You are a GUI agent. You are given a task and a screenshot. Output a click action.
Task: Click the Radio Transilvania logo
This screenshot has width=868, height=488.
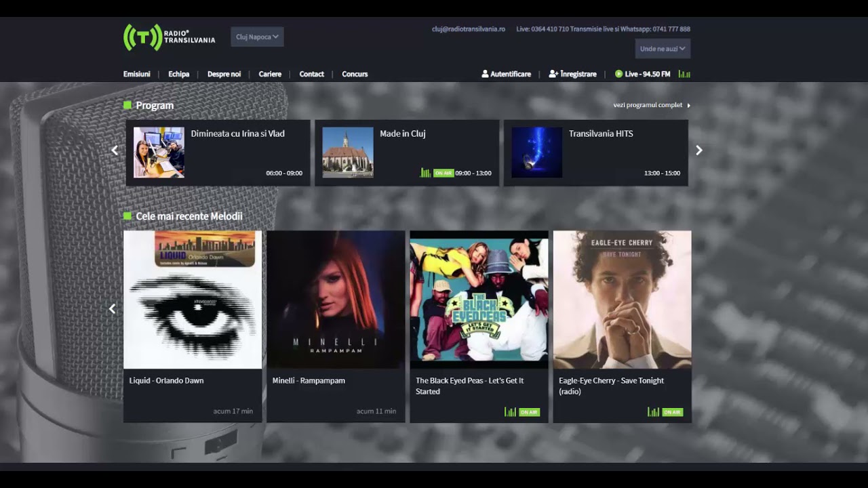click(x=169, y=37)
